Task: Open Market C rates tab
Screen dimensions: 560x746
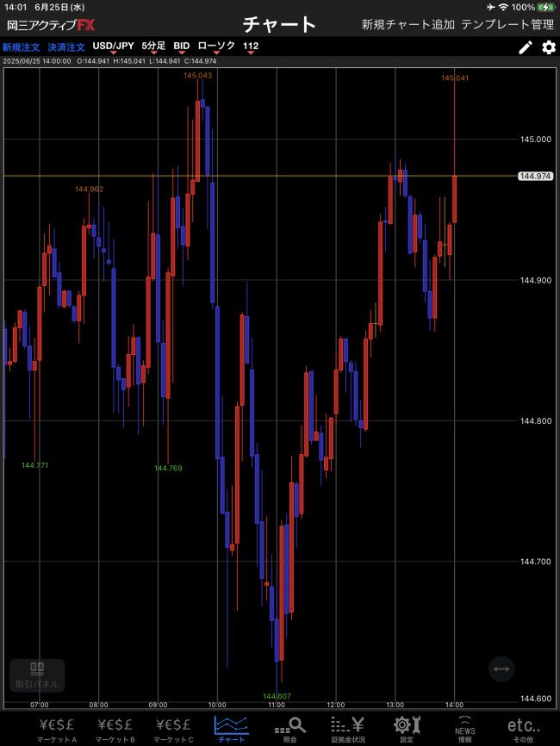Action: (x=173, y=730)
